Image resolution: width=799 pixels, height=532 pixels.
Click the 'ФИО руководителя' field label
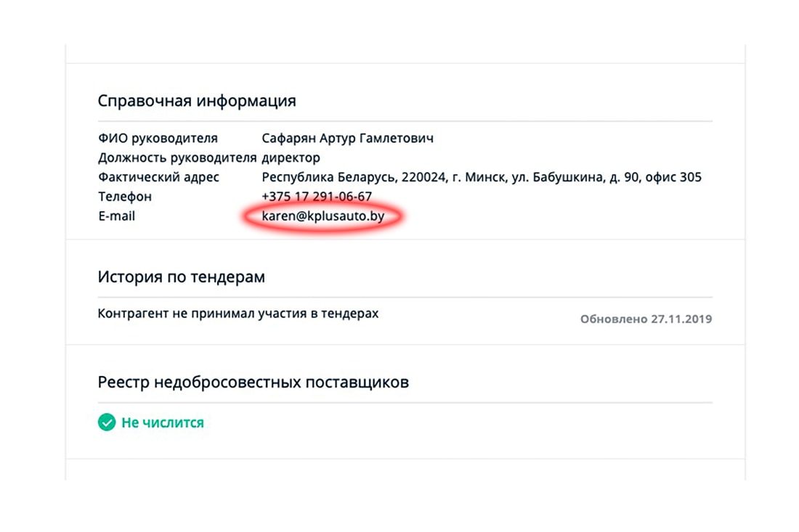pyautogui.click(x=158, y=138)
